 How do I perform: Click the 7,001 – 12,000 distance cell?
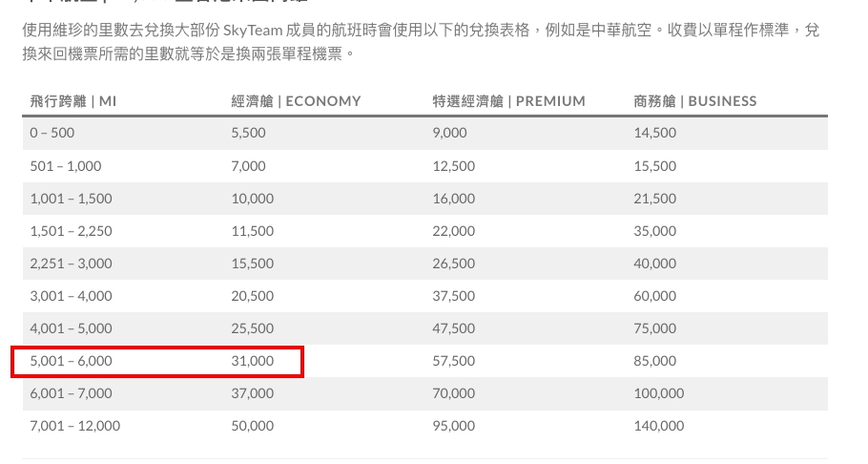[x=74, y=426]
